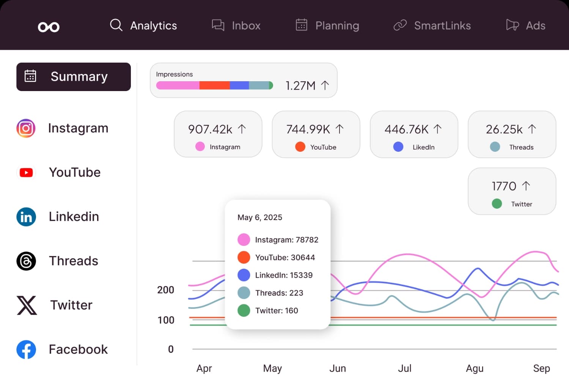569x392 pixels.
Task: Click the Facebook icon in the sidebar
Action: (25, 349)
